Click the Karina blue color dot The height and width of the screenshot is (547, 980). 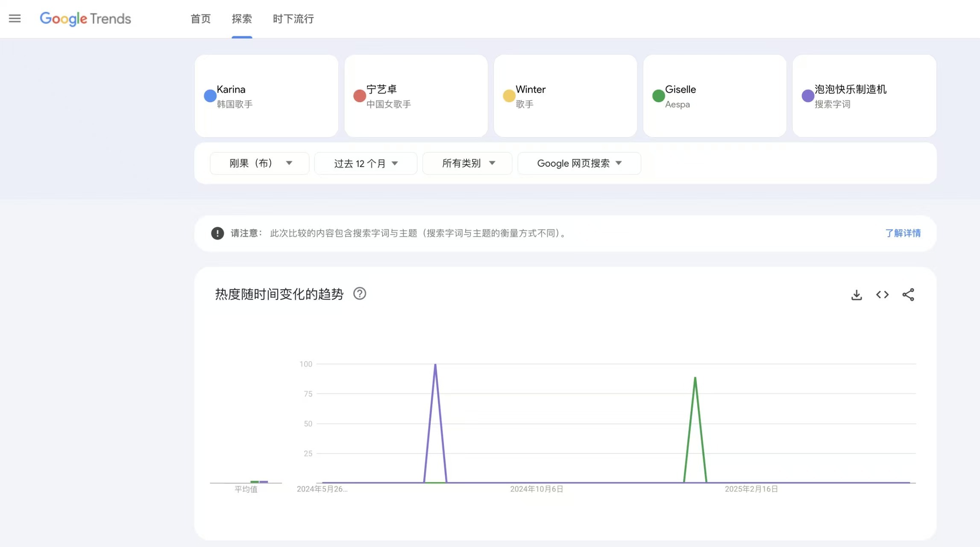(210, 96)
